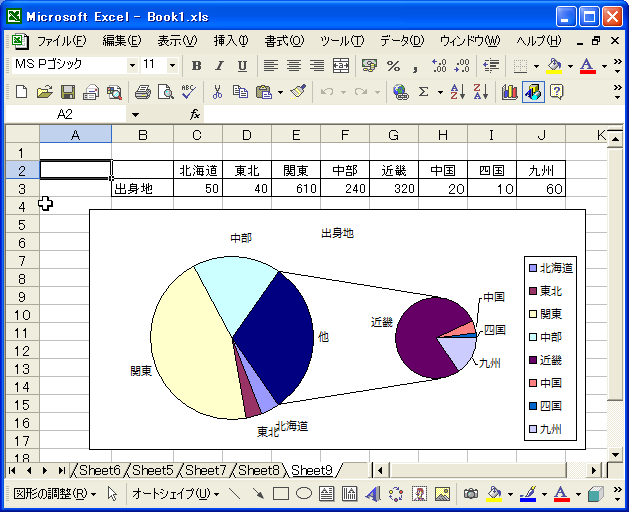Click the Copy icon

click(240, 92)
